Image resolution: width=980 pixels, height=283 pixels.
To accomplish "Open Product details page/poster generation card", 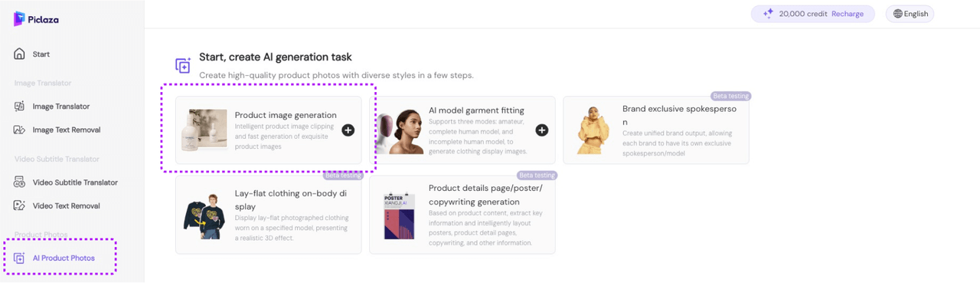I will 462,215.
